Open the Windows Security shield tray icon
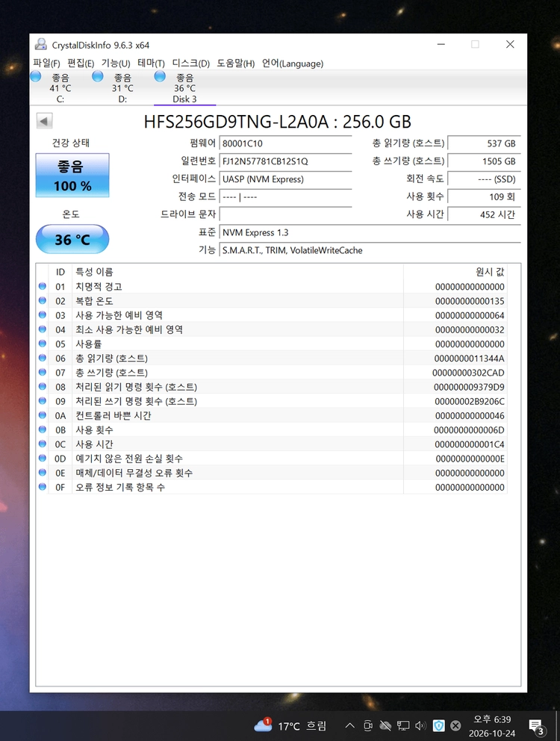560x741 pixels. [438, 725]
